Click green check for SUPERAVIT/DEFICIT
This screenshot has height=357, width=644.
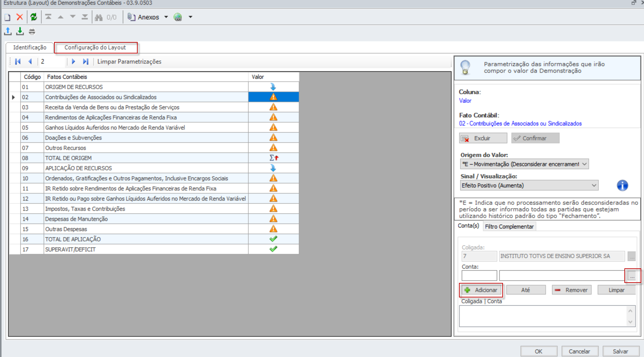click(273, 249)
